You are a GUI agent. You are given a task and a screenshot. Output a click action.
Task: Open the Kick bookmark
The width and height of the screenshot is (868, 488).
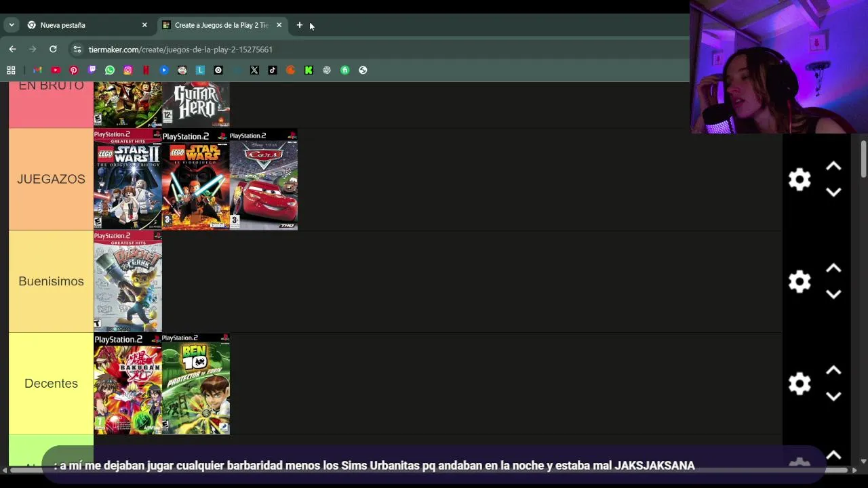(x=309, y=70)
